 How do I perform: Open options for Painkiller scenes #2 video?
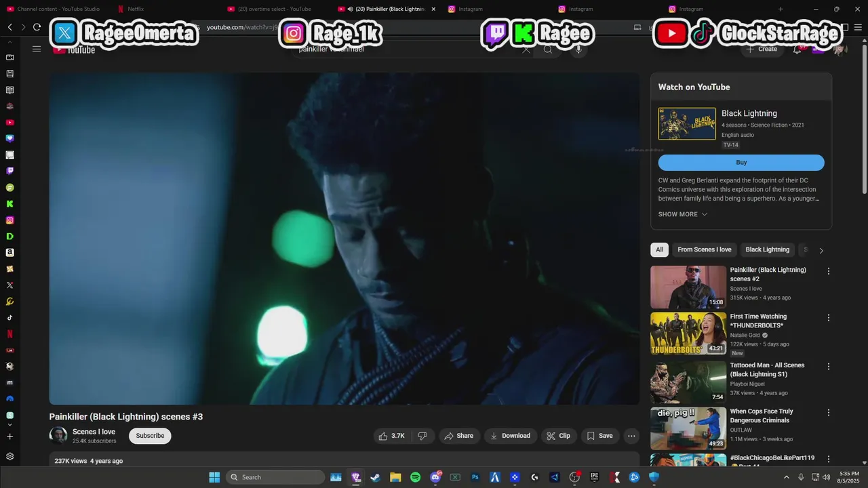tap(828, 271)
